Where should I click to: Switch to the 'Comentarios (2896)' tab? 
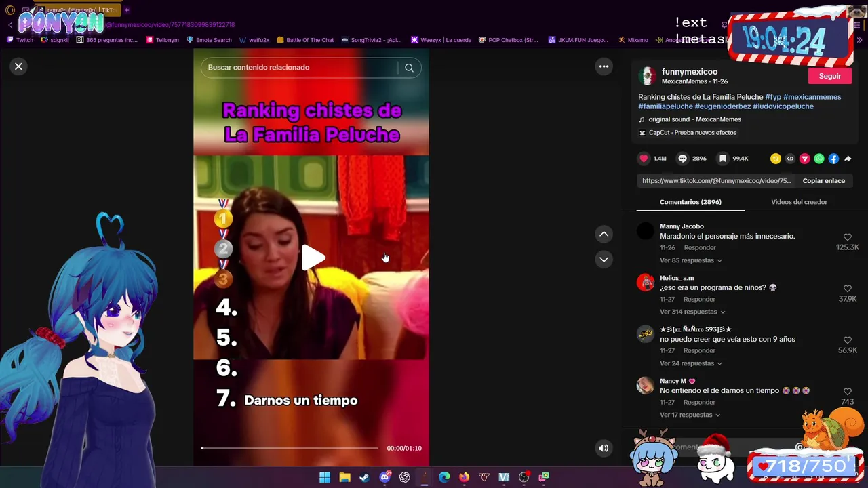[x=690, y=202]
